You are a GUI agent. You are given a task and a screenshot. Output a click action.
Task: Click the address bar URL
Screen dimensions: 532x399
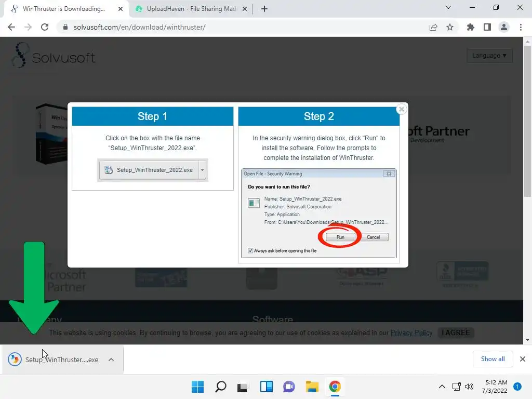click(x=139, y=27)
